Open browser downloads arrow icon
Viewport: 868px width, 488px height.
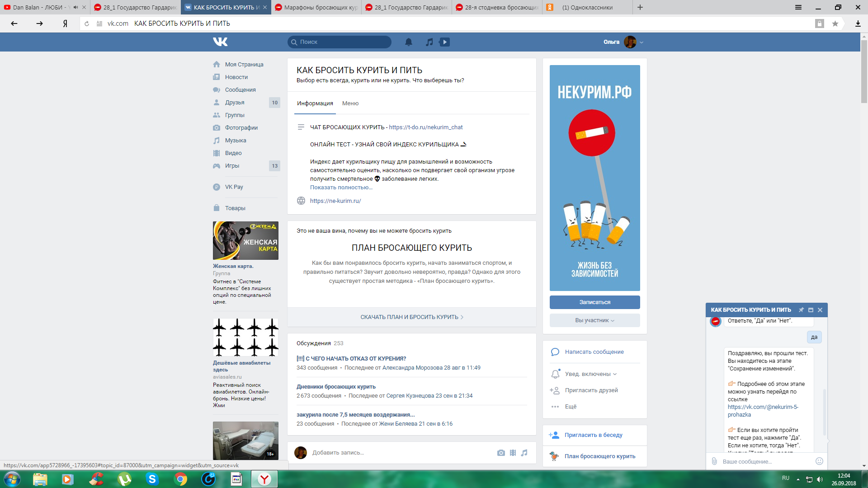(858, 23)
